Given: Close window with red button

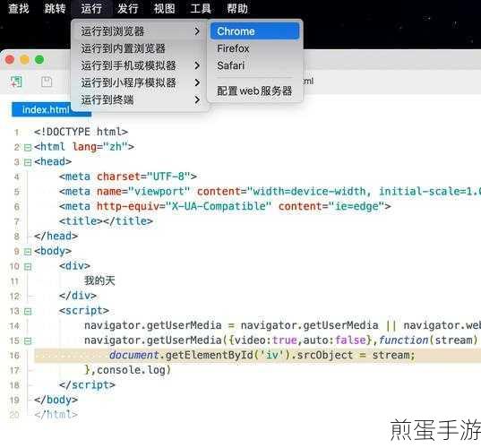Looking at the screenshot, I should pos(10,59).
